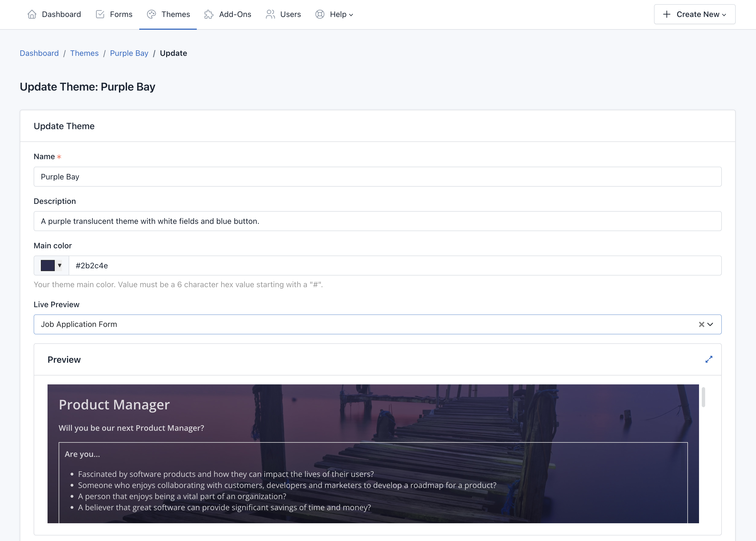The height and width of the screenshot is (541, 756).
Task: Click the Themes palette icon
Action: (x=151, y=14)
